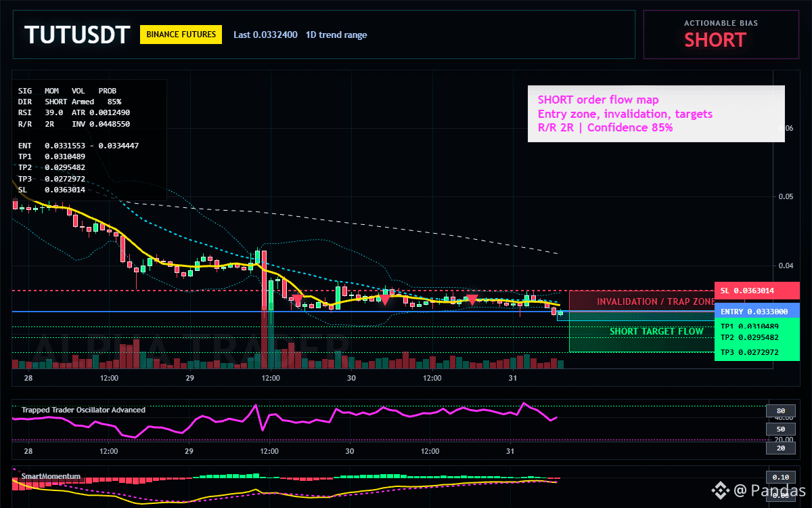
Task: Click the 1D trend range label
Action: pyautogui.click(x=336, y=35)
